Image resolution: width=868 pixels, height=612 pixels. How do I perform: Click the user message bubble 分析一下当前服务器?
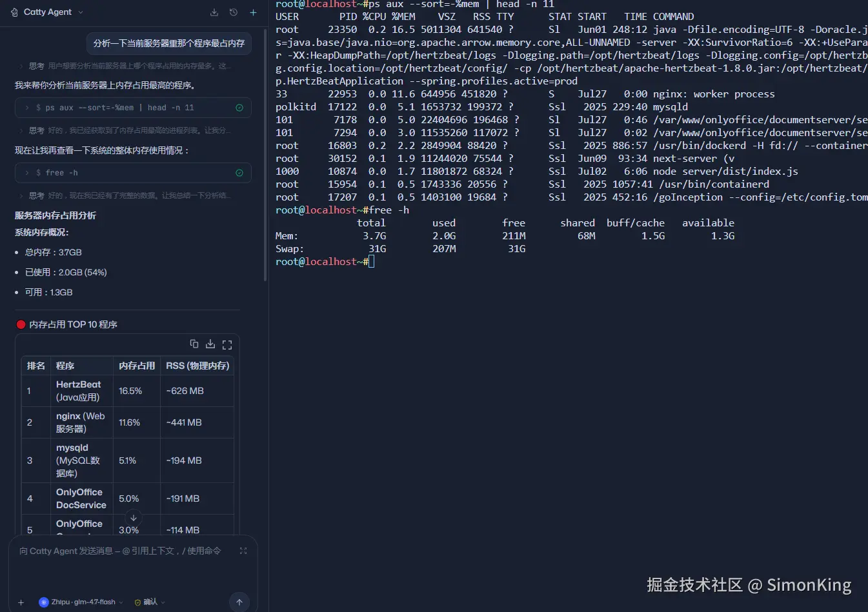point(169,43)
